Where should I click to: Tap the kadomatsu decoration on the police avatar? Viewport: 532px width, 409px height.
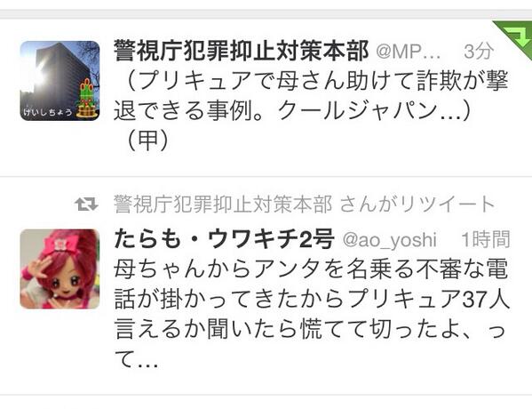(x=87, y=99)
